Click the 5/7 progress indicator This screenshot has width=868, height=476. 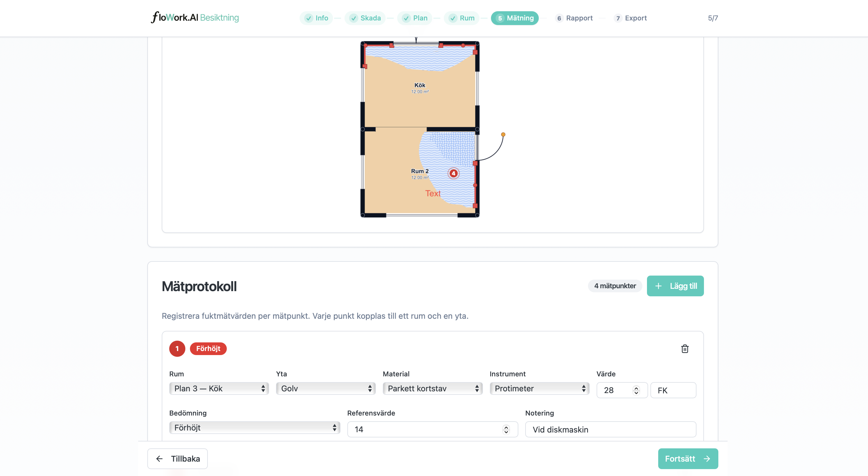(713, 18)
